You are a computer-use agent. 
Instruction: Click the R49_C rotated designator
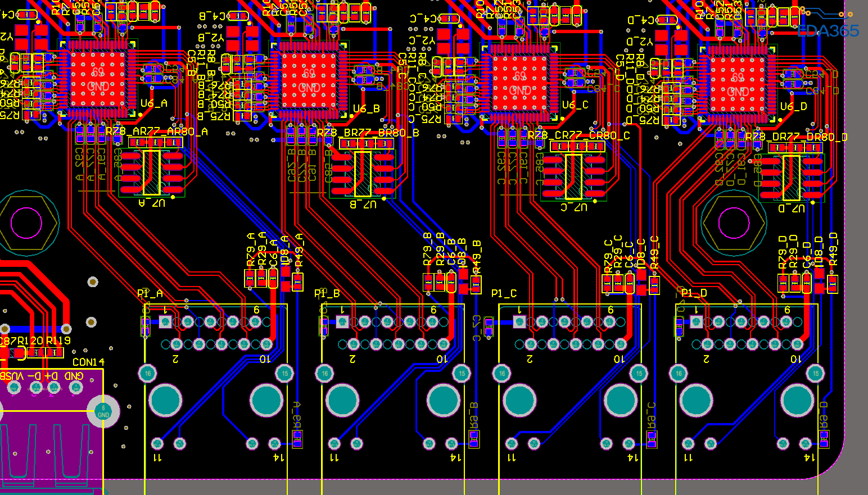(x=654, y=253)
